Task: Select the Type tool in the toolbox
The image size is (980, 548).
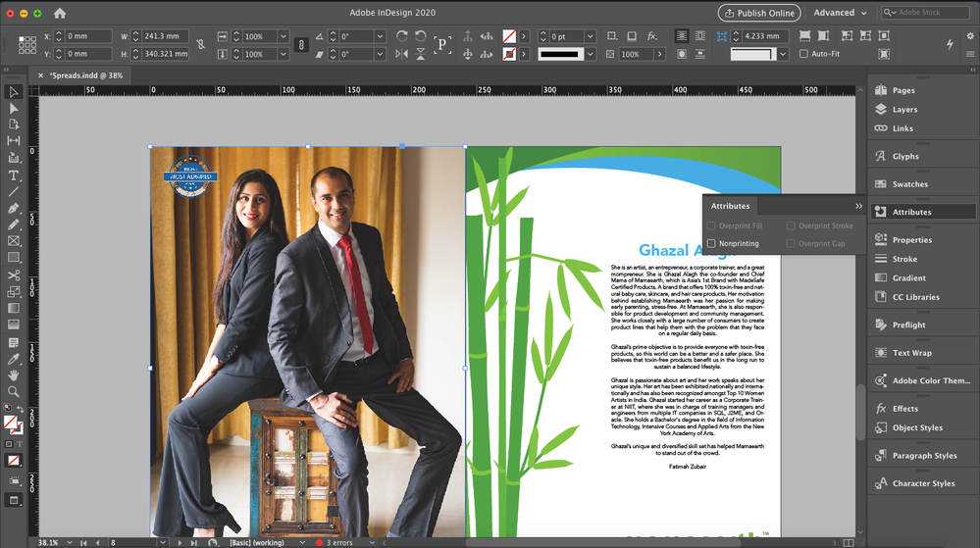Action: (x=14, y=175)
